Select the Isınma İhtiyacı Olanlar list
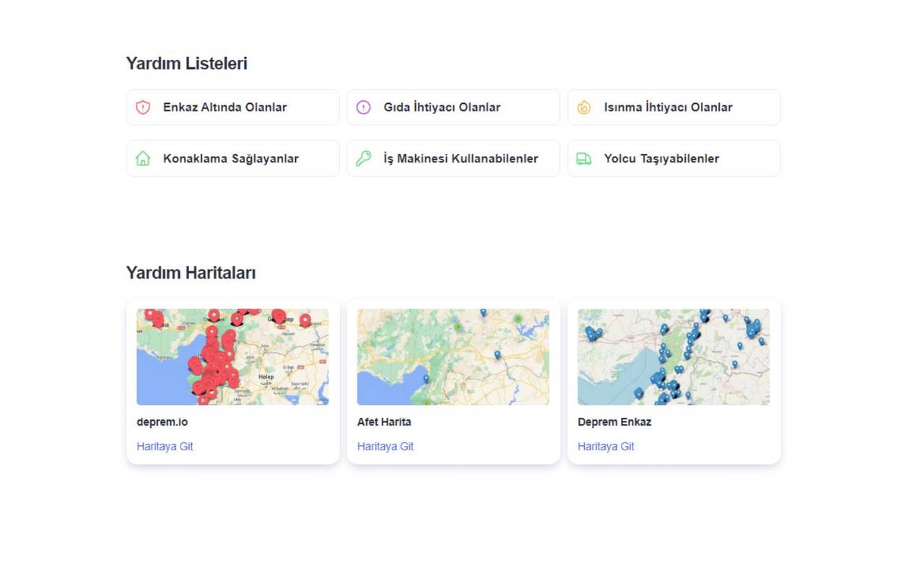 click(668, 108)
